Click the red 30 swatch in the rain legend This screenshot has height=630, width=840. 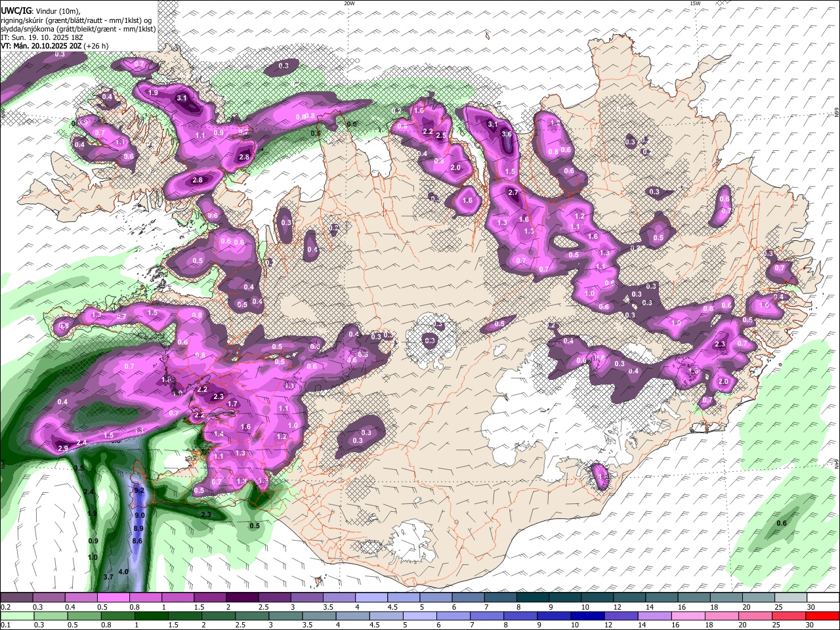823,616
